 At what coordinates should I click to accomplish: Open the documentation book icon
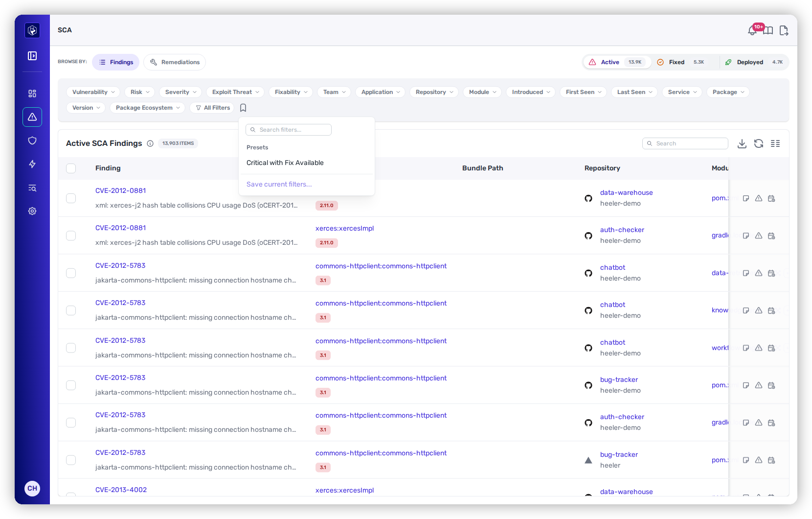(x=768, y=31)
